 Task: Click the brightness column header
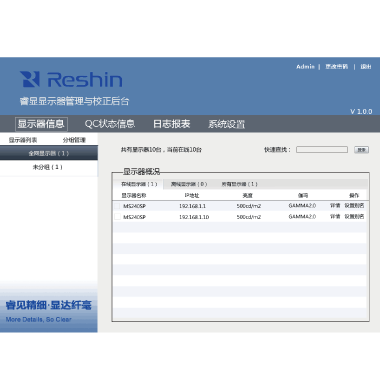(x=248, y=195)
